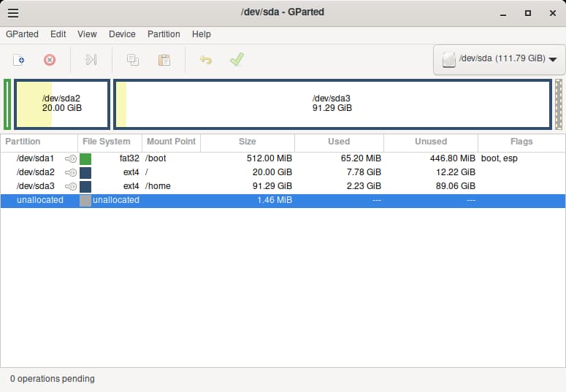Click the New partition toolbar icon
Viewport: 566px width, 392px height.
tap(18, 60)
